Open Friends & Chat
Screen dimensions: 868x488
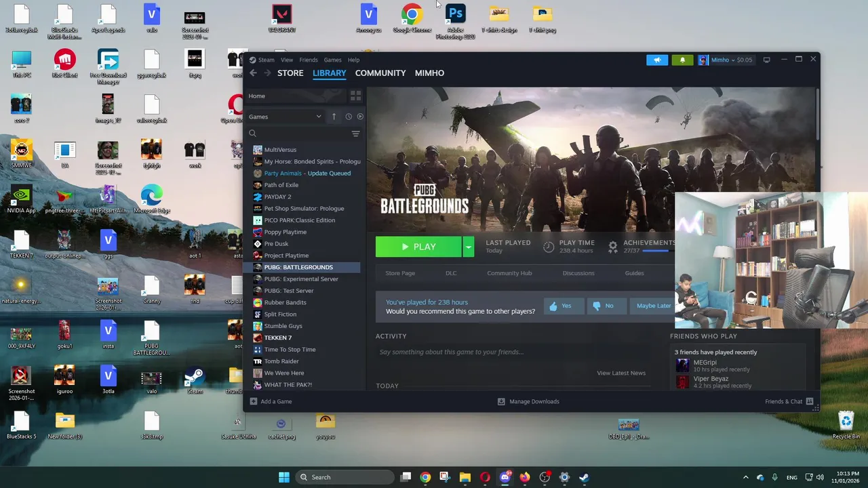789,401
